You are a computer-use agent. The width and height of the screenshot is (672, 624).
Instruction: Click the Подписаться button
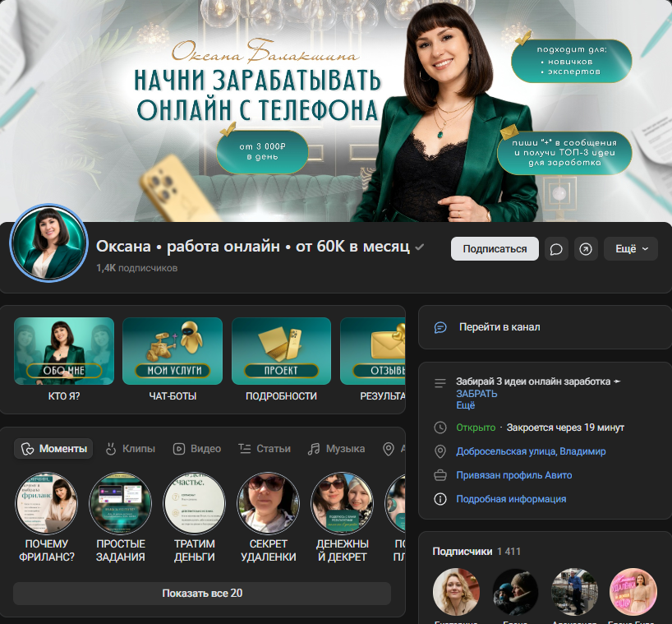(495, 249)
